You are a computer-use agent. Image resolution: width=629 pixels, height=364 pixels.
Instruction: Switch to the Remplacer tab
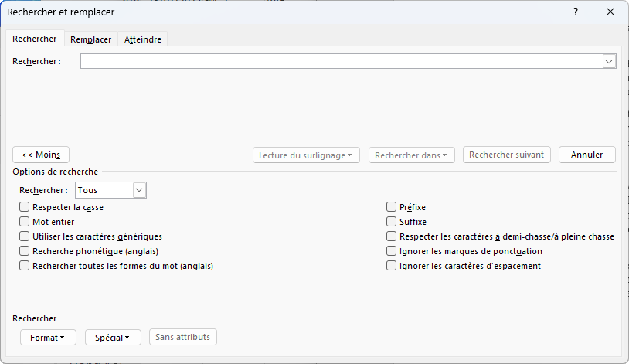pyautogui.click(x=90, y=39)
